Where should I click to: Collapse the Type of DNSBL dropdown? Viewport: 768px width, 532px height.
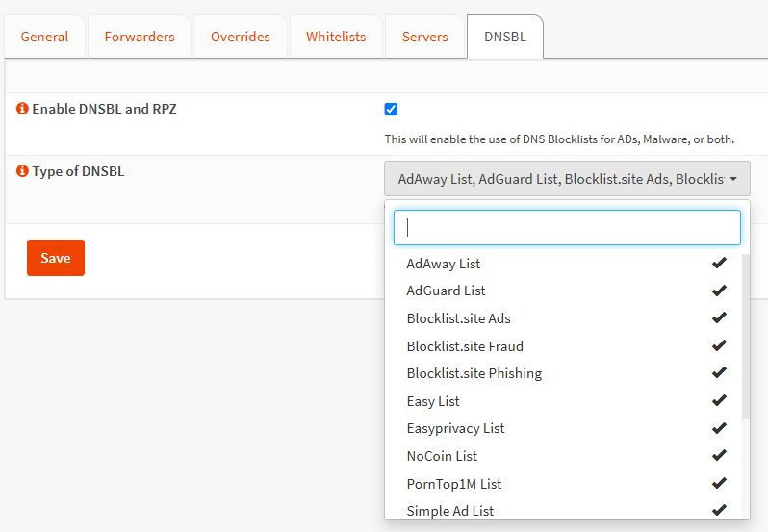(566, 179)
